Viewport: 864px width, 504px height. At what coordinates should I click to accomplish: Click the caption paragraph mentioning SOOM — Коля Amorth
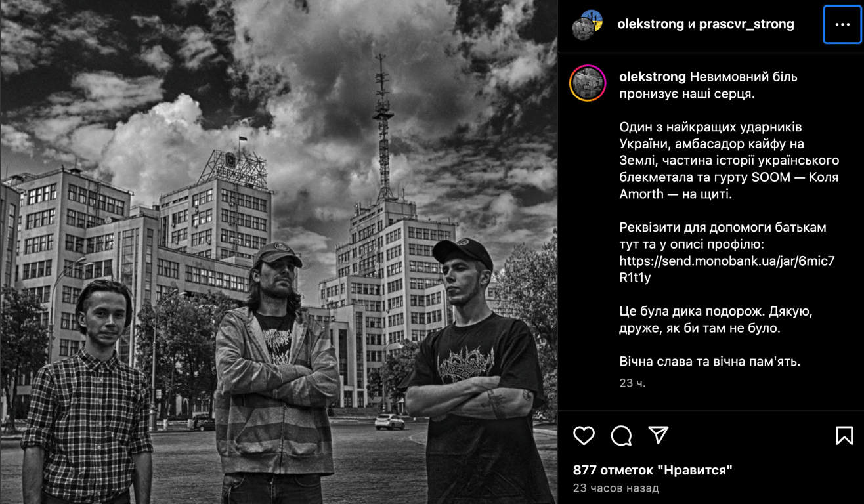(x=729, y=160)
